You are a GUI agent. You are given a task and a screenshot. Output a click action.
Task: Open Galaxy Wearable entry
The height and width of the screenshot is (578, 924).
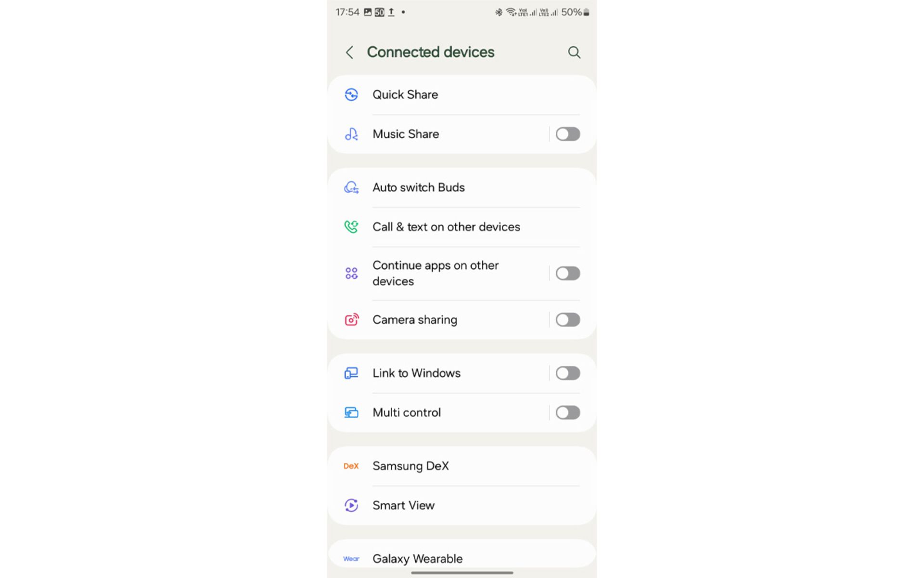pos(417,559)
